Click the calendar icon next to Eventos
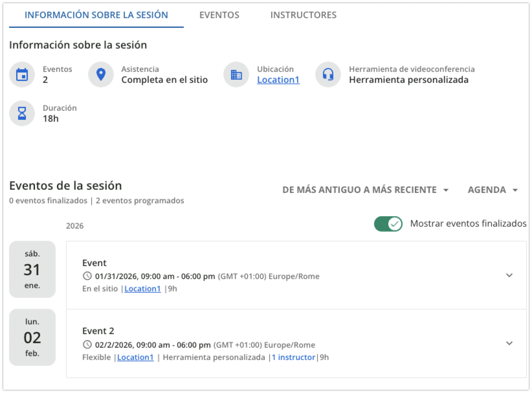532x393 pixels. (22, 74)
